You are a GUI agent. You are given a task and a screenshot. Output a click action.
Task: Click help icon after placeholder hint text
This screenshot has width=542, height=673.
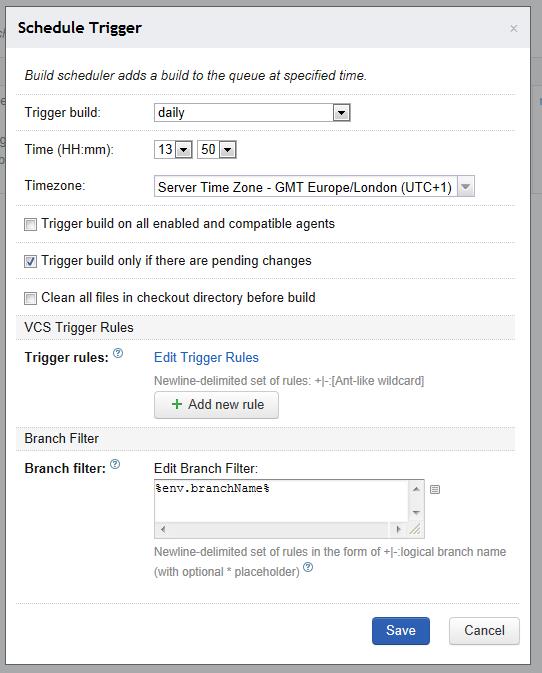[308, 567]
